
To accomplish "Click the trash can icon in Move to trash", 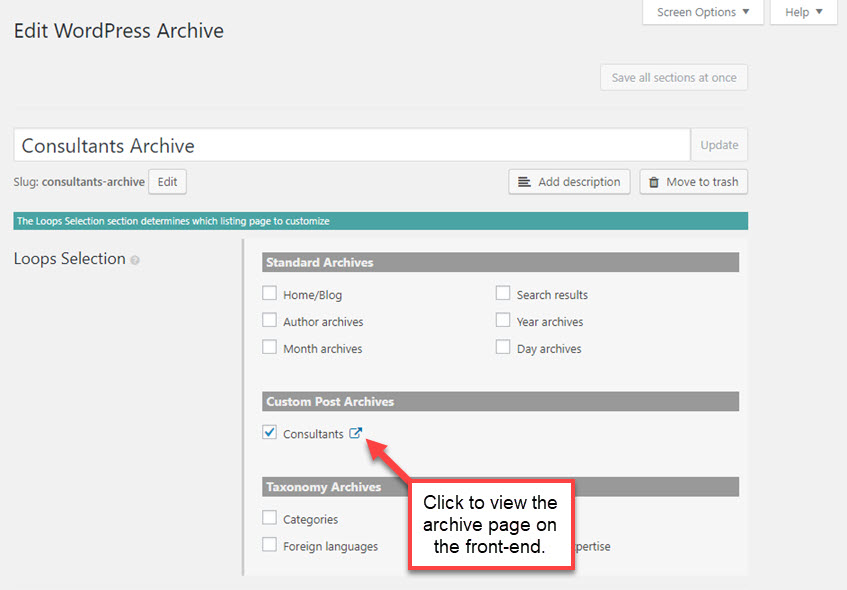I will [654, 182].
